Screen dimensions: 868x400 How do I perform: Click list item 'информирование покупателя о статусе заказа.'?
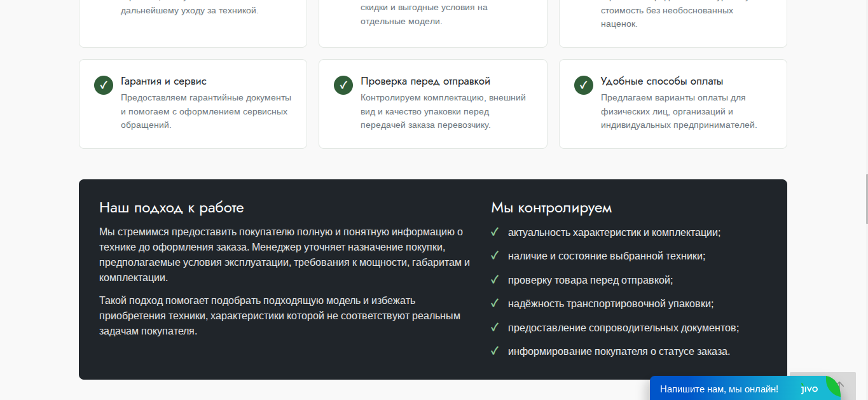[x=619, y=351]
